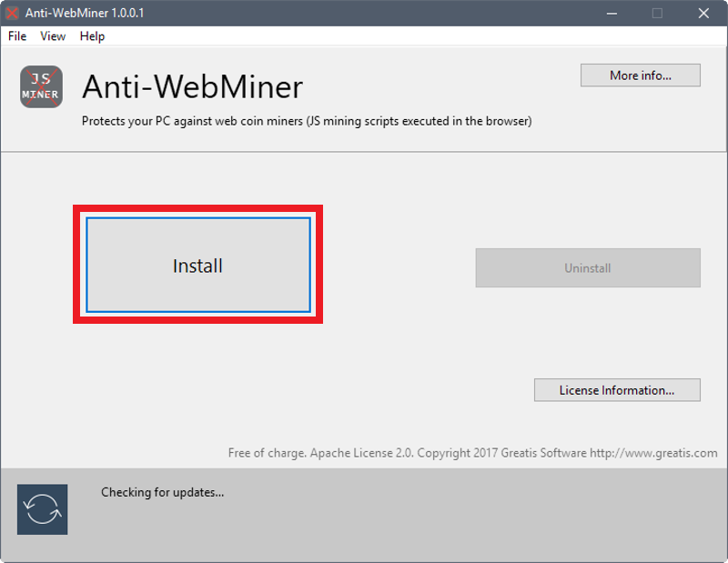Open More info... button
This screenshot has height=563, width=728.
click(x=641, y=75)
